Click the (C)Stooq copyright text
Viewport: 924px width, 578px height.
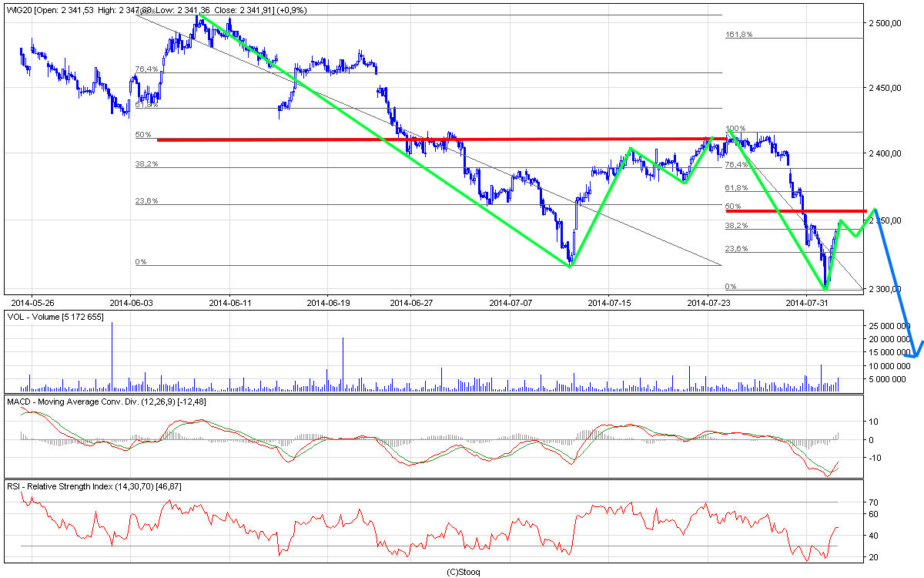tap(463, 572)
